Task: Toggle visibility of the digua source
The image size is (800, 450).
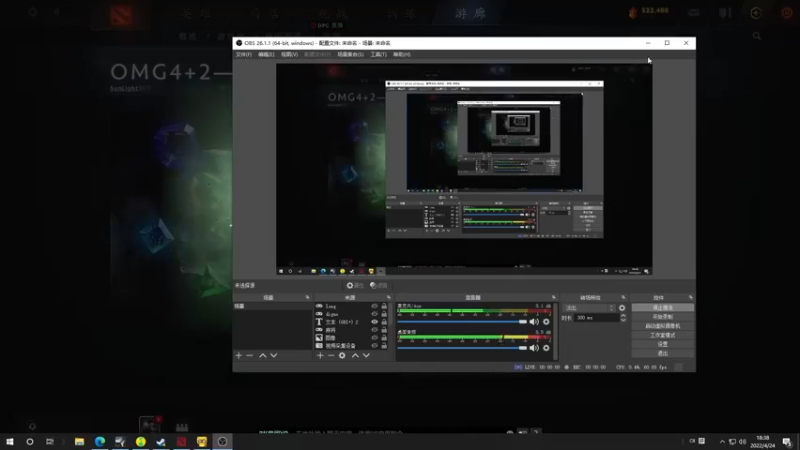Action: pos(374,314)
